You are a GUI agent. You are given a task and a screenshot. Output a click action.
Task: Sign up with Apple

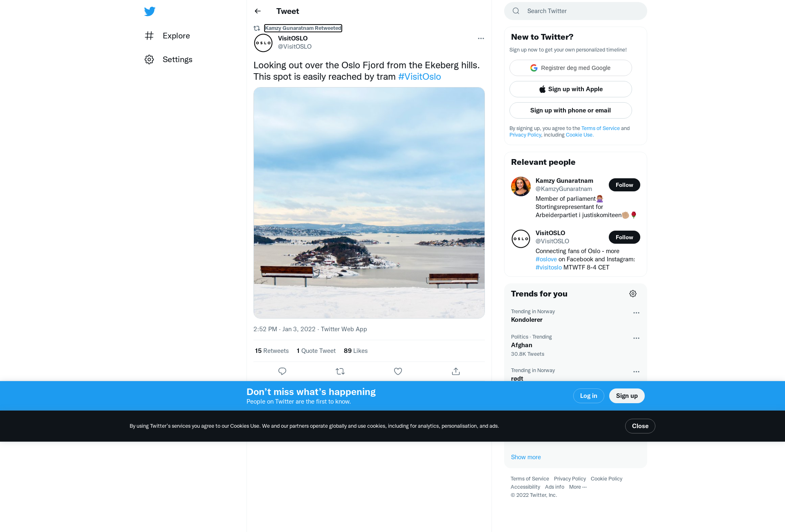point(570,89)
